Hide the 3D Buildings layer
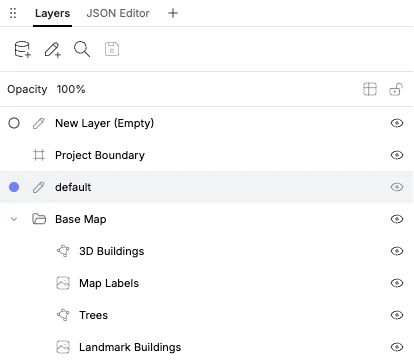This screenshot has width=414, height=360. click(397, 251)
